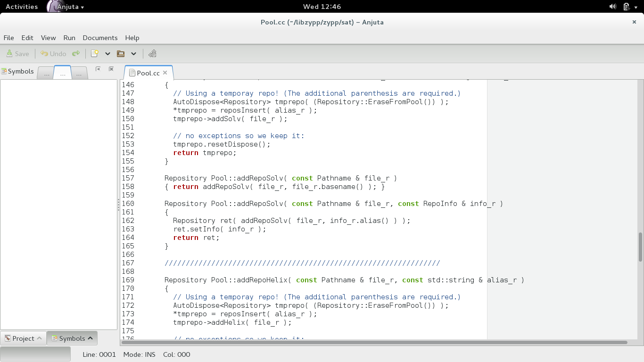Click line number 157 in the gutter
The image size is (644, 362).
pos(128,178)
